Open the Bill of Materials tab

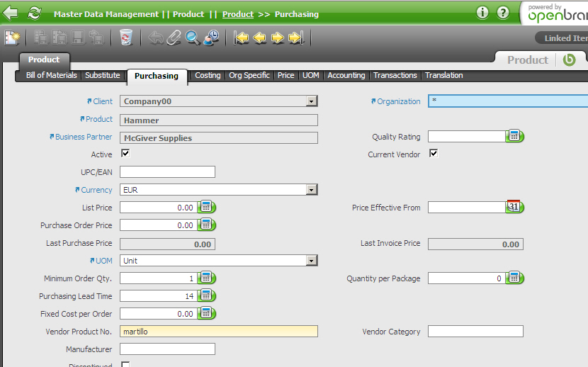coord(51,75)
